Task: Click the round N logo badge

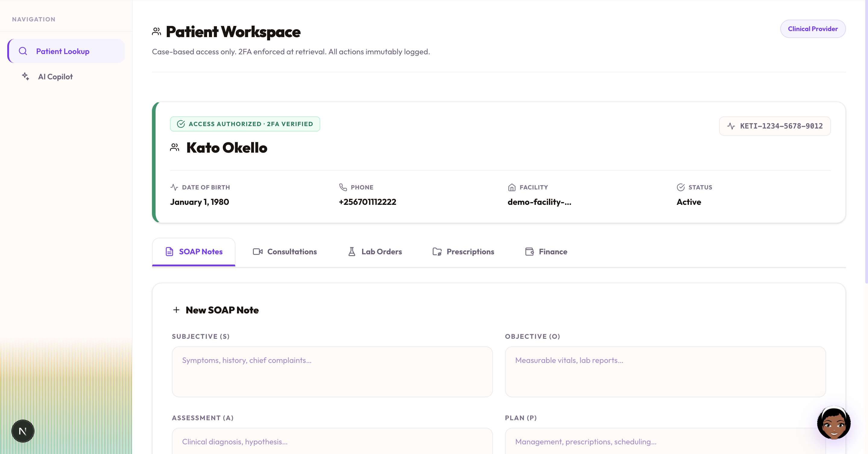Action: pos(23,431)
